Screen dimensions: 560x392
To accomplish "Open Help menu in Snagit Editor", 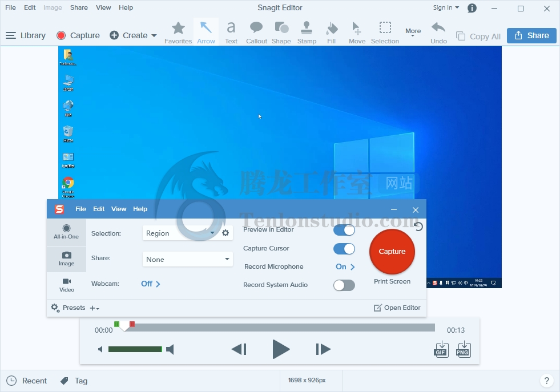I will (126, 7).
